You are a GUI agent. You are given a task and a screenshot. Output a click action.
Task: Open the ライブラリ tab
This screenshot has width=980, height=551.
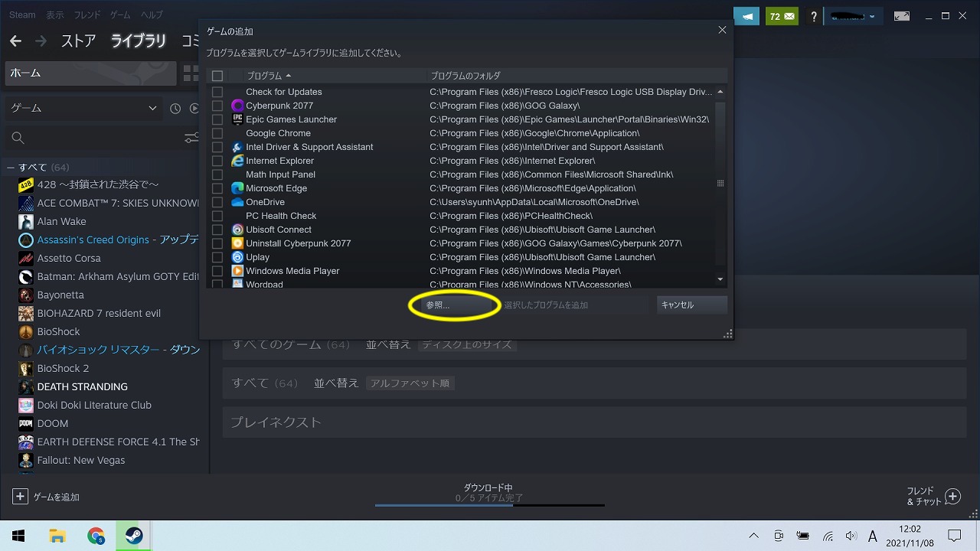(x=139, y=41)
